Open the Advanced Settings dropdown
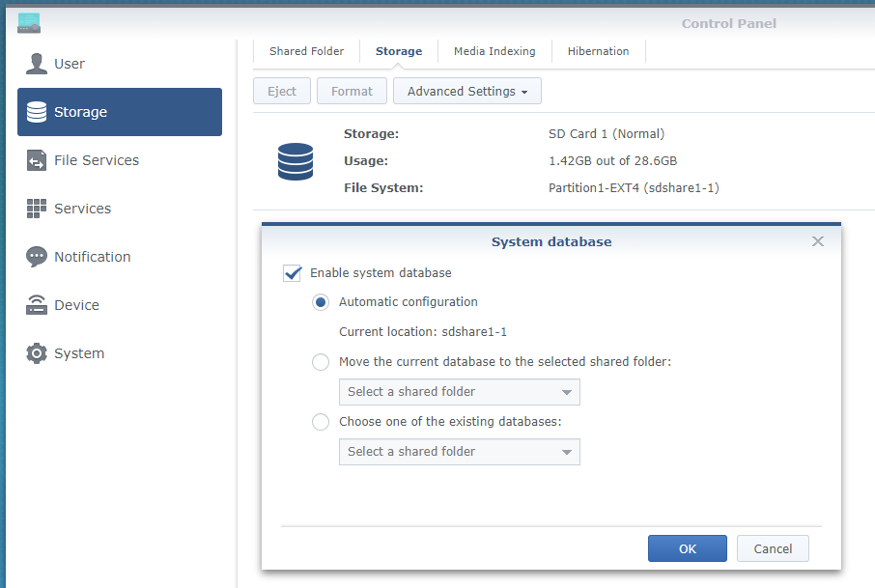Image resolution: width=875 pixels, height=588 pixels. pyautogui.click(x=466, y=90)
